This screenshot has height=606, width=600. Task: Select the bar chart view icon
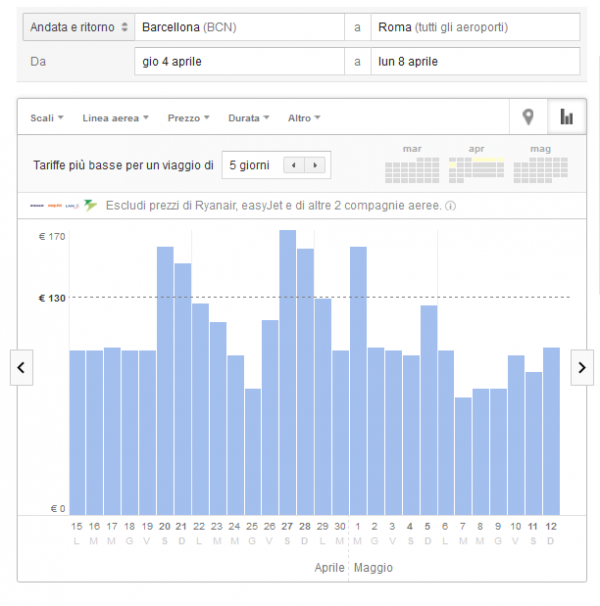pyautogui.click(x=567, y=118)
